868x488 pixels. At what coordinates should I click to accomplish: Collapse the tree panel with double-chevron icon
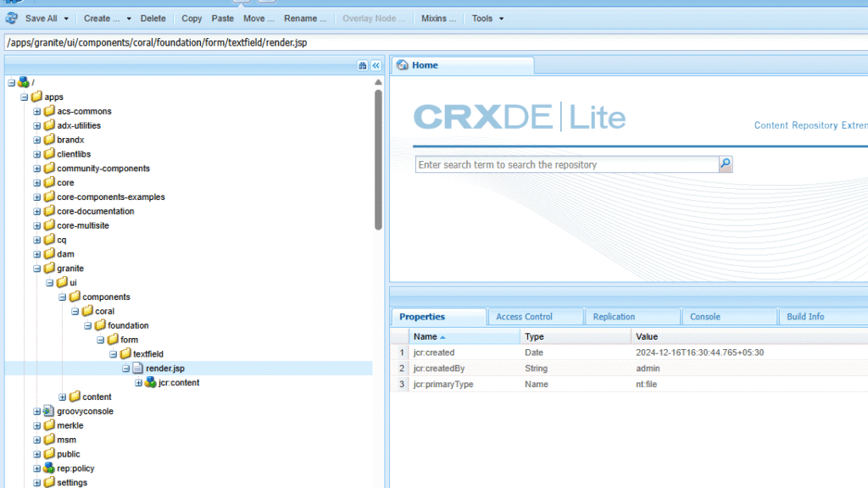click(x=376, y=65)
